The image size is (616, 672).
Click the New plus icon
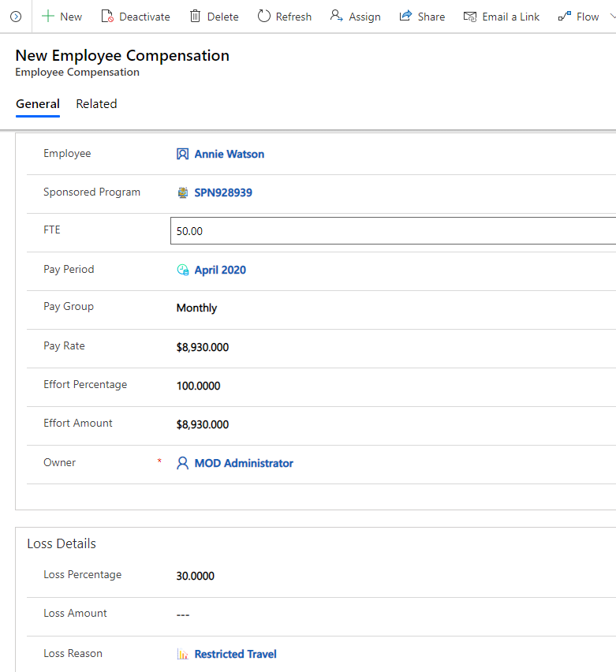[x=48, y=17]
